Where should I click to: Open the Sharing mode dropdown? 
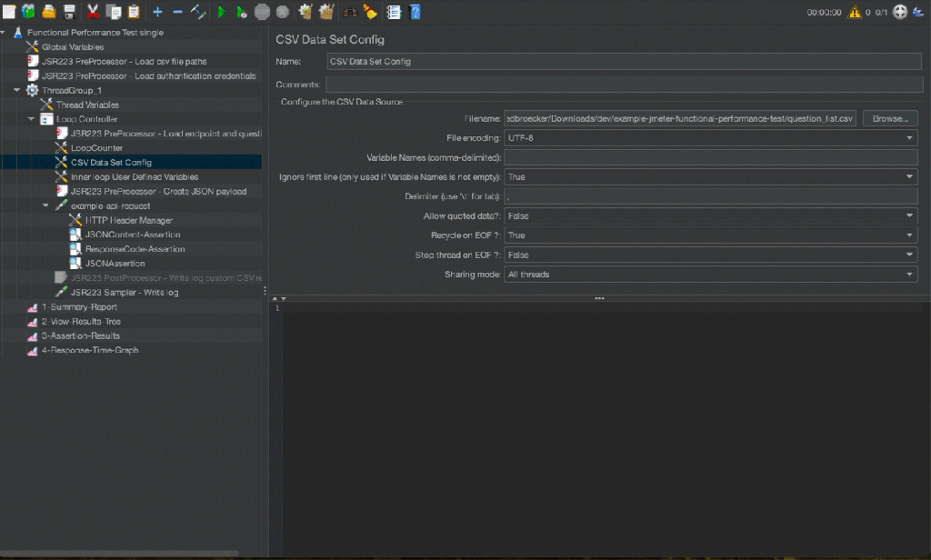711,275
